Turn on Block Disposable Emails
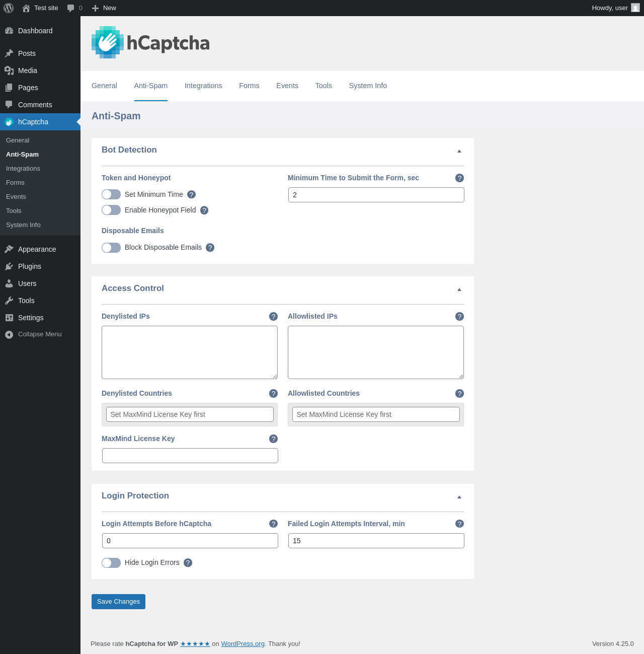Image resolution: width=644 pixels, height=654 pixels. coord(111,248)
